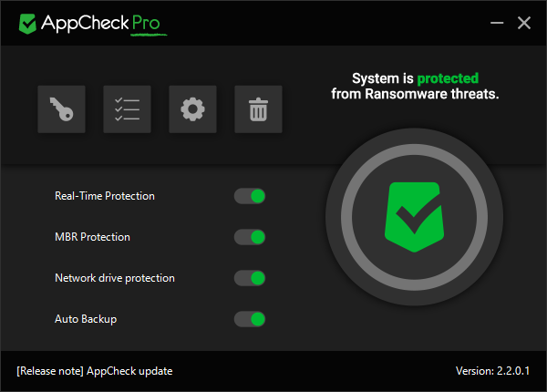The image size is (547, 392).
Task: Click the large green shield checkmark icon
Action: pyautogui.click(x=414, y=217)
